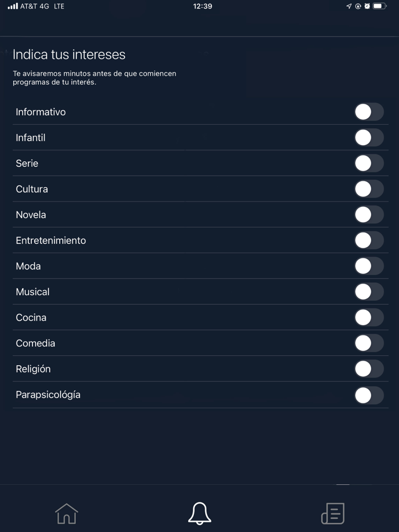
Task: Turn on Cocina notifications
Action: (x=369, y=317)
